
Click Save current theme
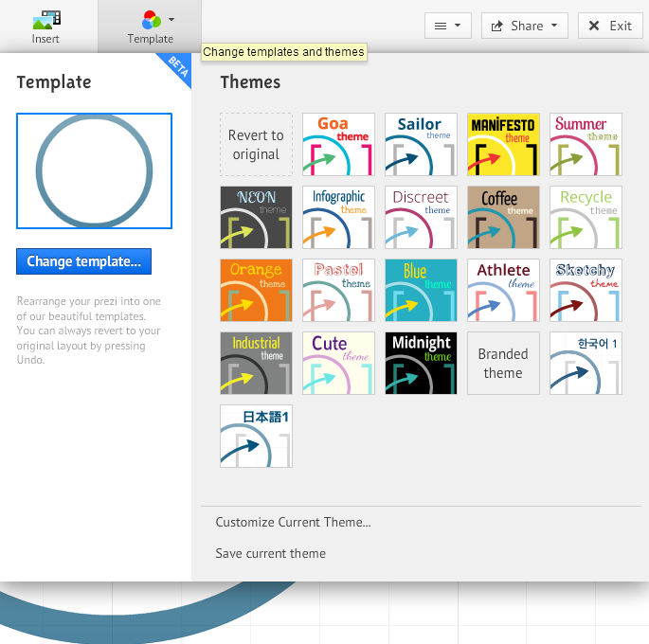click(270, 553)
